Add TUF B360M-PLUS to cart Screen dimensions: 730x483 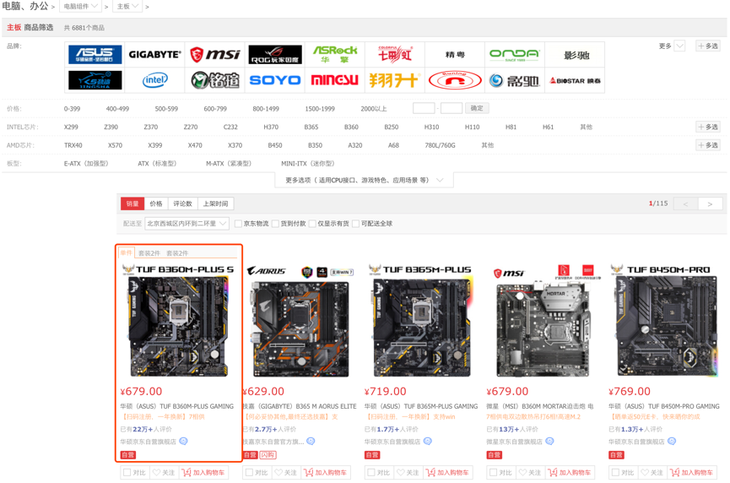[x=203, y=472]
